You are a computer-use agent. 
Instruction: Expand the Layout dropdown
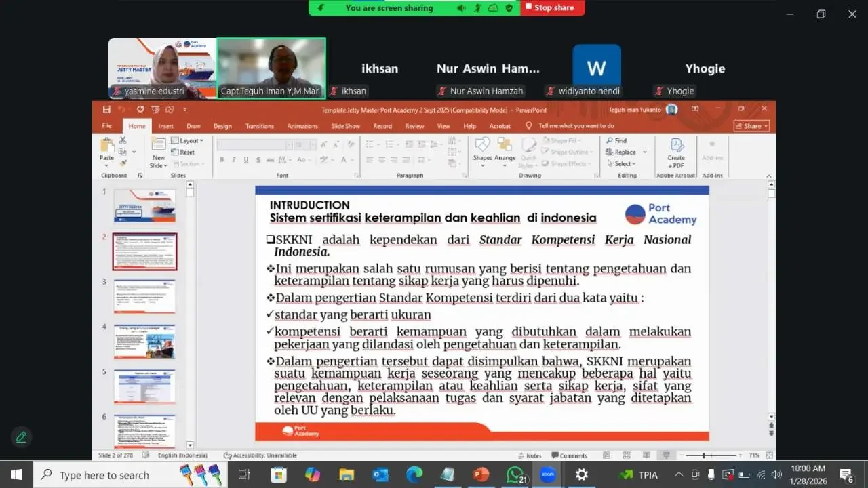pos(187,141)
